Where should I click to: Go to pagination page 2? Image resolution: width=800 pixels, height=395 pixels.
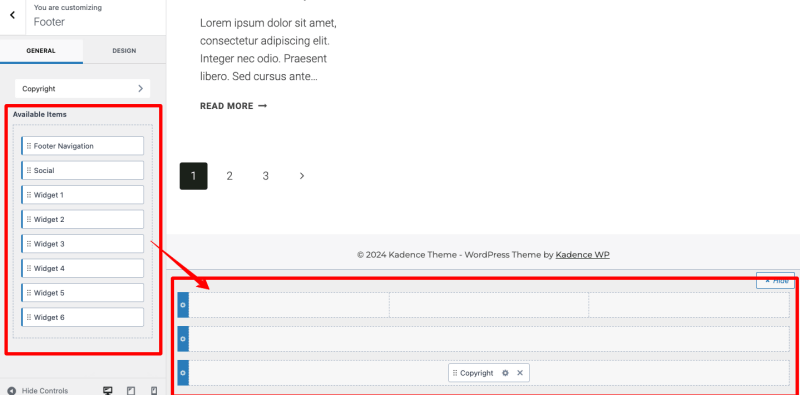(230, 176)
